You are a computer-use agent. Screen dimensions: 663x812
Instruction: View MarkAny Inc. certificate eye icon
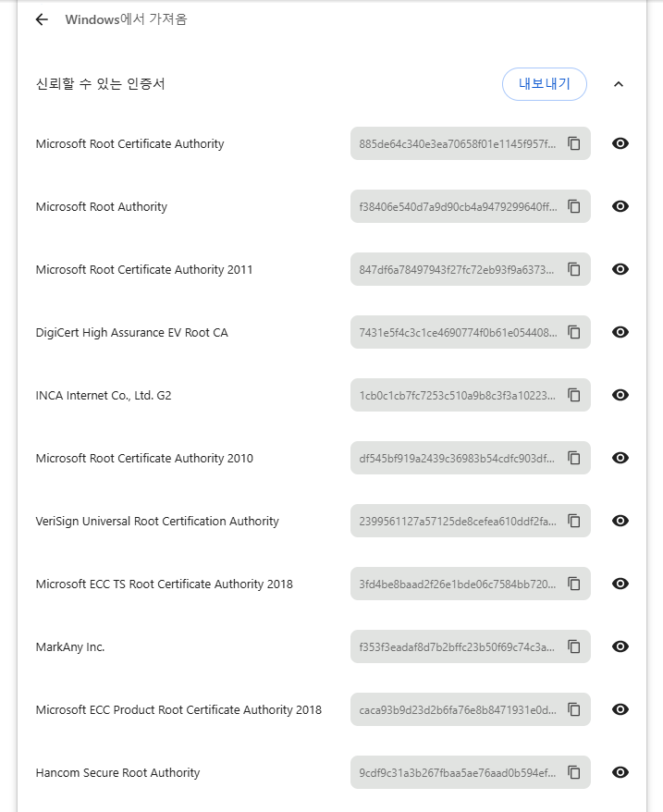coord(620,646)
